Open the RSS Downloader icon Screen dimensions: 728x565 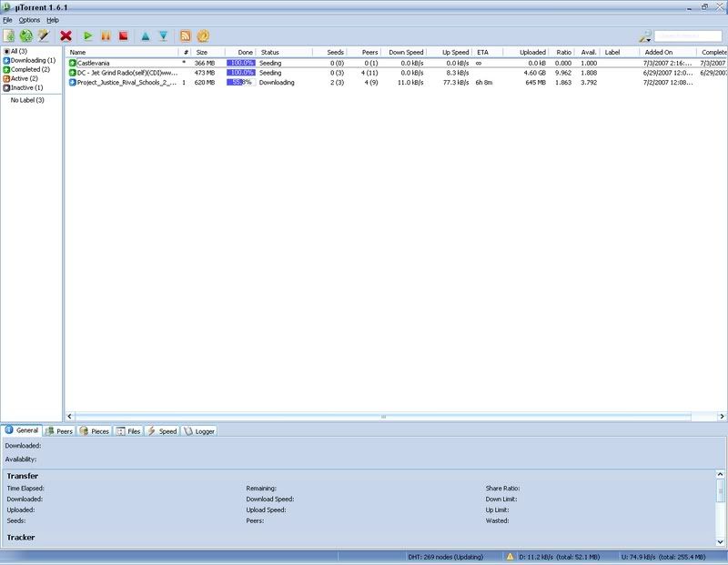186,35
